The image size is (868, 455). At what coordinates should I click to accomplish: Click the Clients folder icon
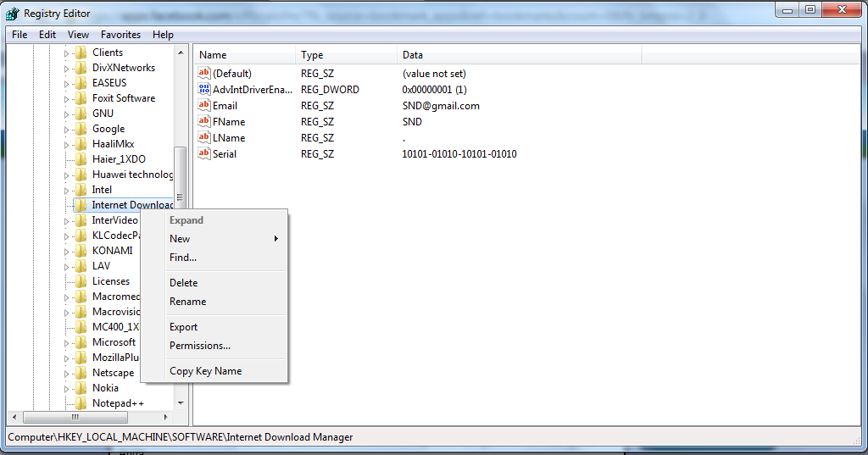tap(81, 53)
